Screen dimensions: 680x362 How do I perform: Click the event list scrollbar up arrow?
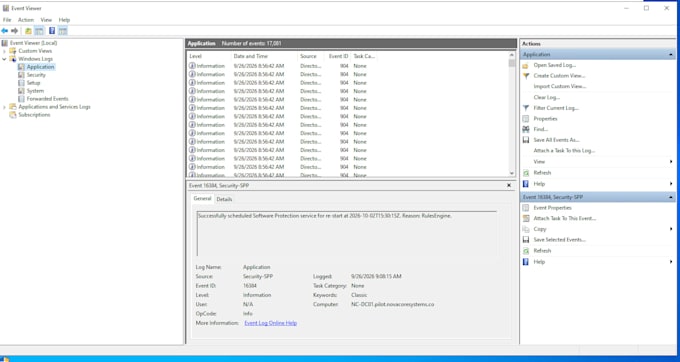(512, 55)
